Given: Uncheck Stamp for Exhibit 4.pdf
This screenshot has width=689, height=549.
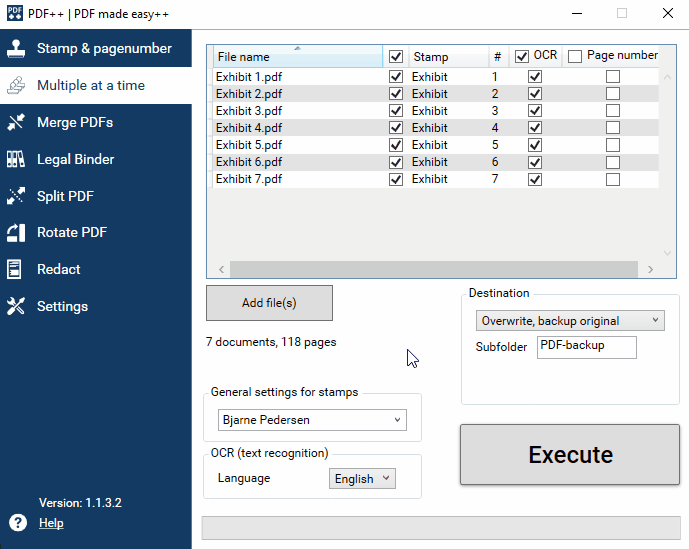Looking at the screenshot, I should tap(396, 128).
